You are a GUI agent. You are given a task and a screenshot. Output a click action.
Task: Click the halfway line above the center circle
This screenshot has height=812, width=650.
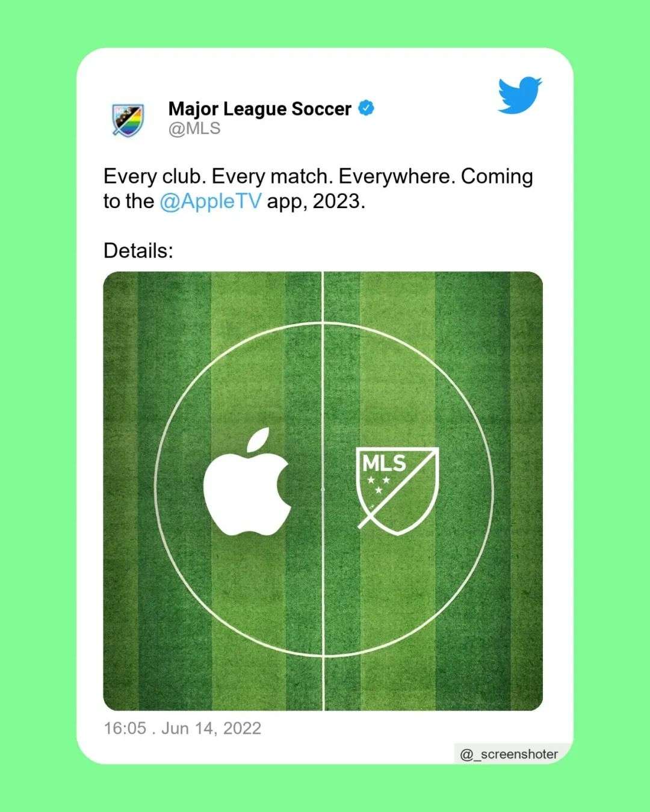[323, 297]
